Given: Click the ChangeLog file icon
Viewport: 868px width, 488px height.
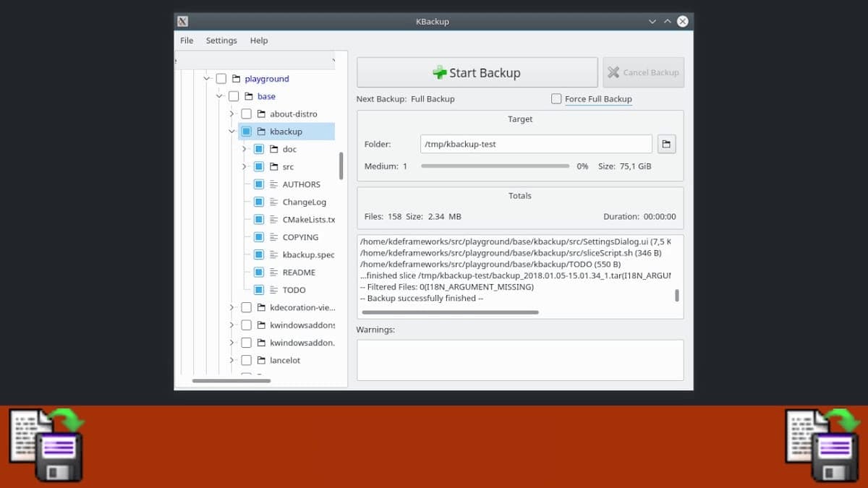Looking at the screenshot, I should (x=273, y=202).
